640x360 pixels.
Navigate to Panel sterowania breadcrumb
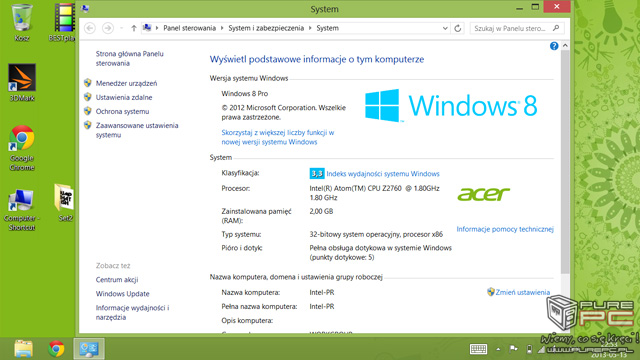point(189,28)
